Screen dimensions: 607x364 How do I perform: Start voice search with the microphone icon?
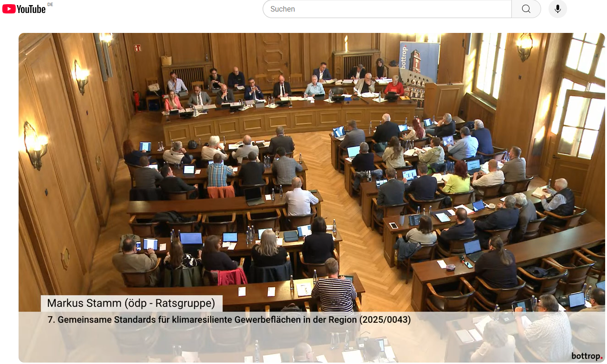(x=557, y=9)
